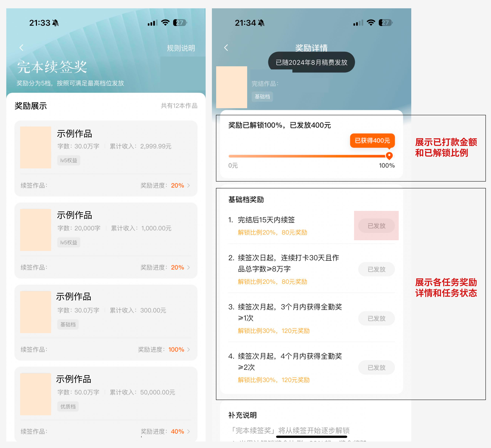The image size is (491, 448).
Task: Tap back arrow on 完本续签奖 screen
Action: 21,48
